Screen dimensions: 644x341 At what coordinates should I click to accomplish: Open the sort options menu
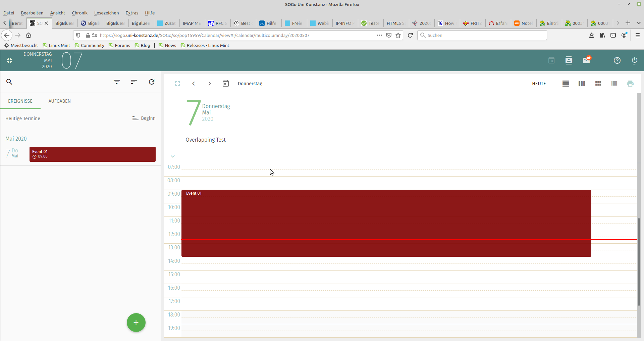pyautogui.click(x=134, y=82)
